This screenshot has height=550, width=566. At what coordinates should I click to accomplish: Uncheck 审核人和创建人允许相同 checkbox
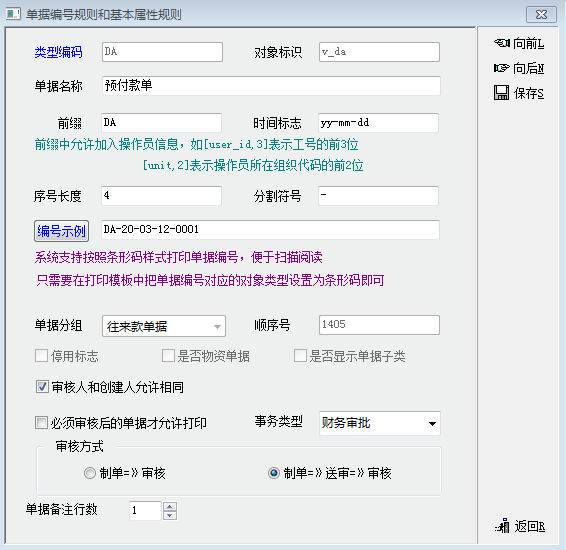[x=42, y=387]
